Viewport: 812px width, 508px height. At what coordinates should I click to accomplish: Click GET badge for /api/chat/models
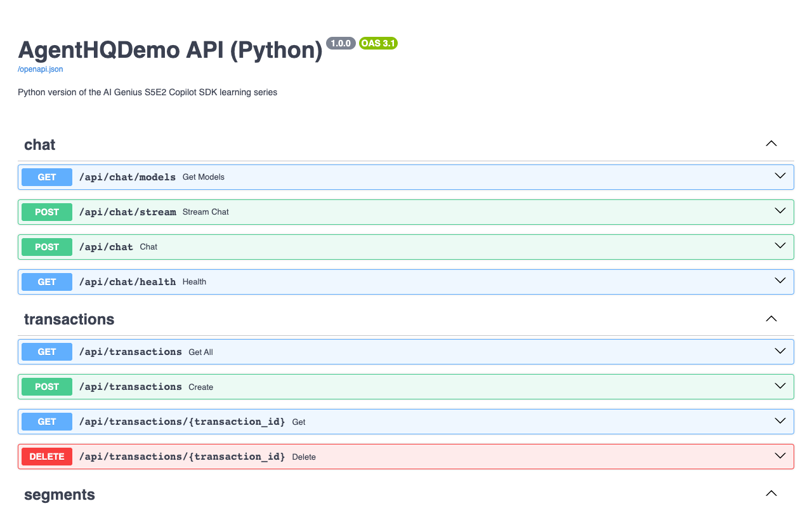point(47,177)
